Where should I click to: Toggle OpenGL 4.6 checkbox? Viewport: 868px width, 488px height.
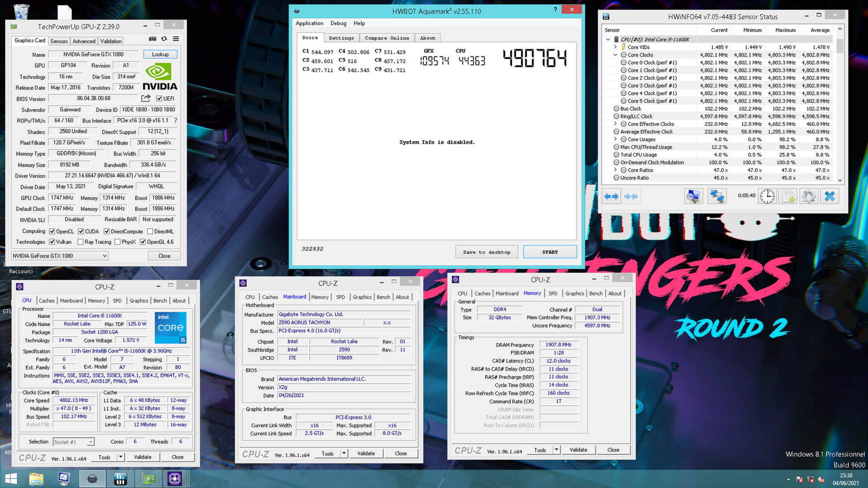pos(143,242)
